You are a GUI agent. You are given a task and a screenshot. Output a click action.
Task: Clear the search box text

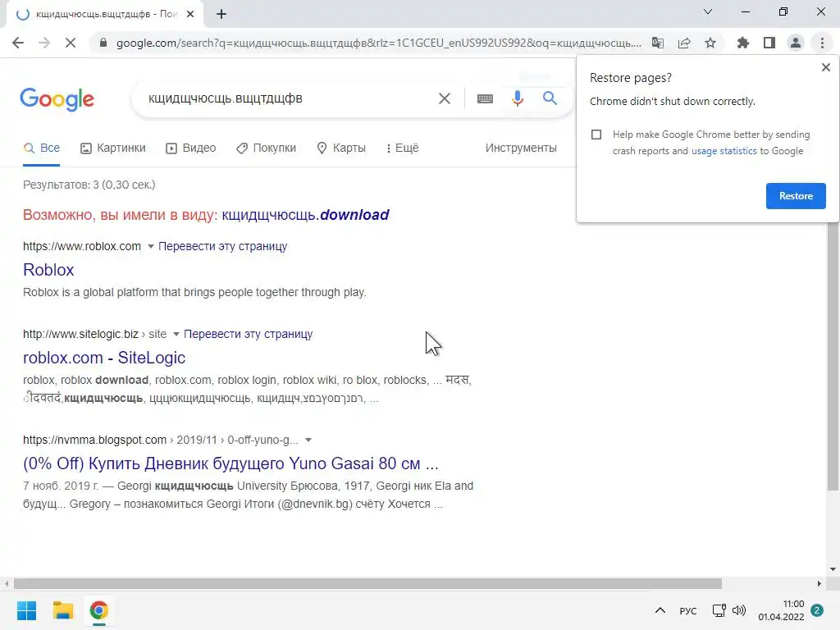click(444, 98)
